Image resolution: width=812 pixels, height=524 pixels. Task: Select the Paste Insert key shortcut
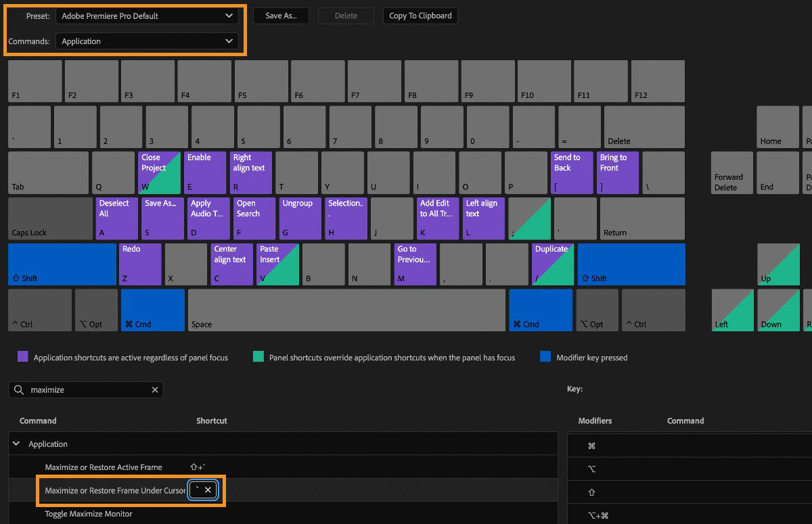(x=277, y=264)
